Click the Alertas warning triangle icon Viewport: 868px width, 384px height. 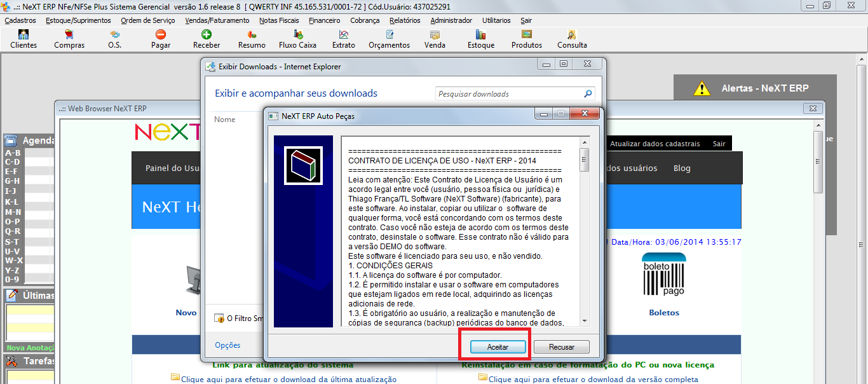point(702,88)
